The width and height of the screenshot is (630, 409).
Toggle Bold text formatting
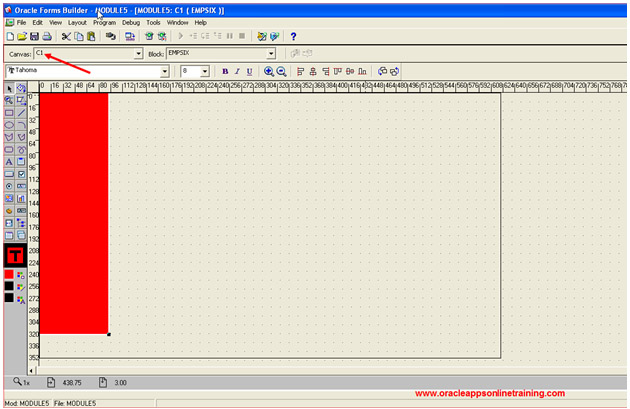[x=225, y=72]
